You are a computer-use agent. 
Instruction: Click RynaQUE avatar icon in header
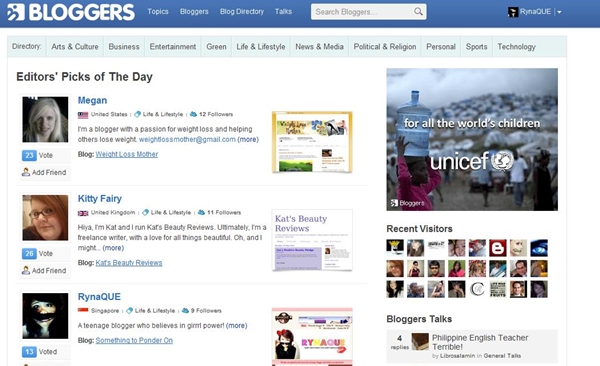click(x=512, y=12)
